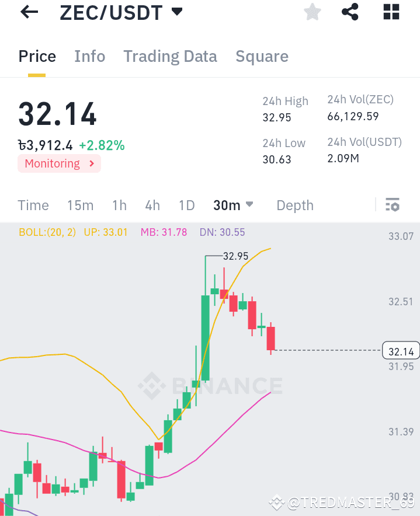420x516 pixels.
Task: Switch to the Trading Data tab
Action: click(x=170, y=56)
